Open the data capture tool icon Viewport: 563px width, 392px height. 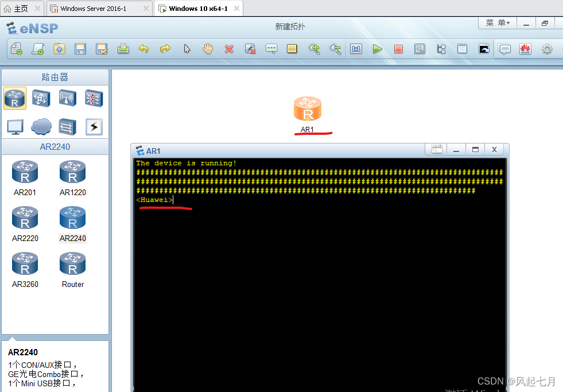420,49
